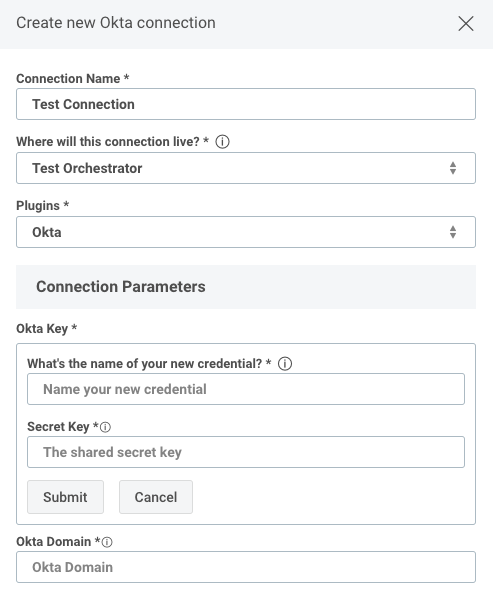Viewport: 493px width, 608px height.
Task: Submit the new Okta Key credential
Action: pos(65,497)
